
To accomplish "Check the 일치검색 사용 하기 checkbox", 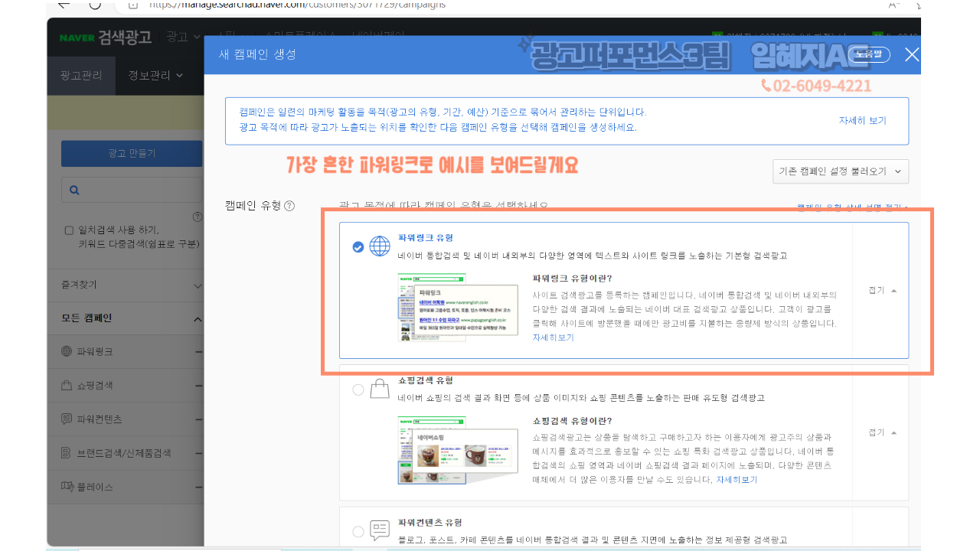I will tap(69, 230).
